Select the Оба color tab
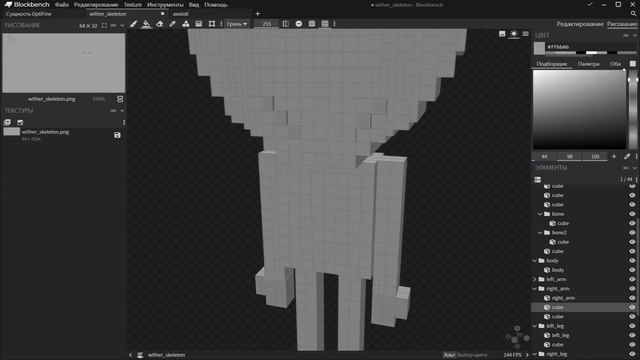 pos(615,64)
